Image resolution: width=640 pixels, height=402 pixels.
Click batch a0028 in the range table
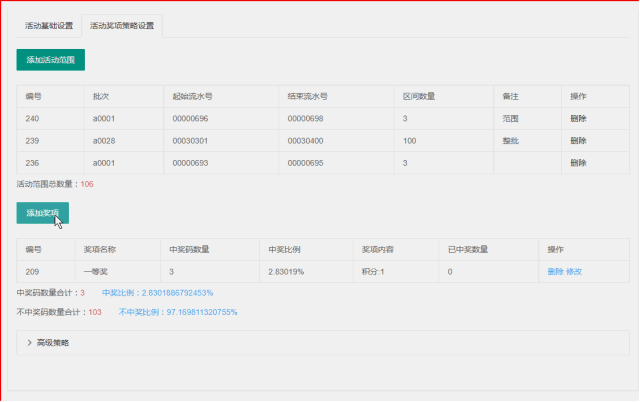(x=105, y=140)
